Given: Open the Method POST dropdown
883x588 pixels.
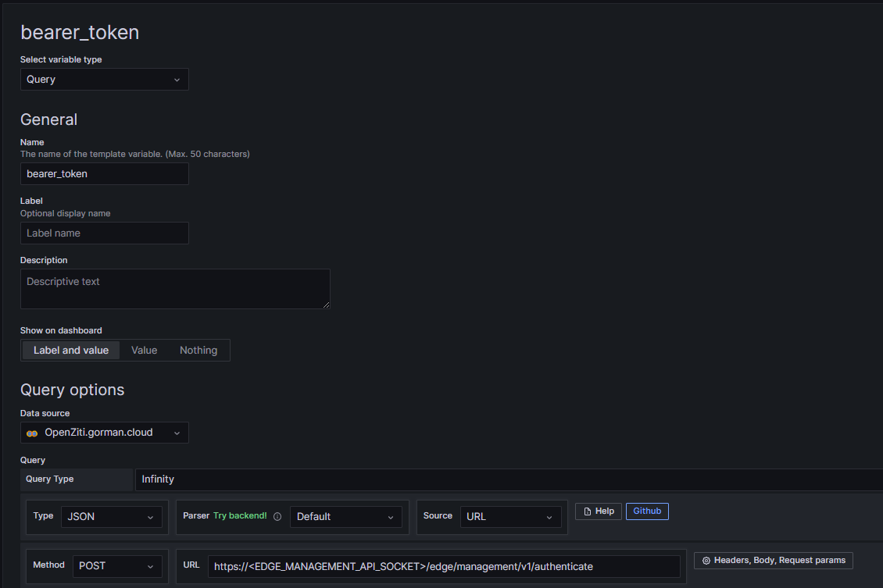Looking at the screenshot, I should (x=117, y=566).
